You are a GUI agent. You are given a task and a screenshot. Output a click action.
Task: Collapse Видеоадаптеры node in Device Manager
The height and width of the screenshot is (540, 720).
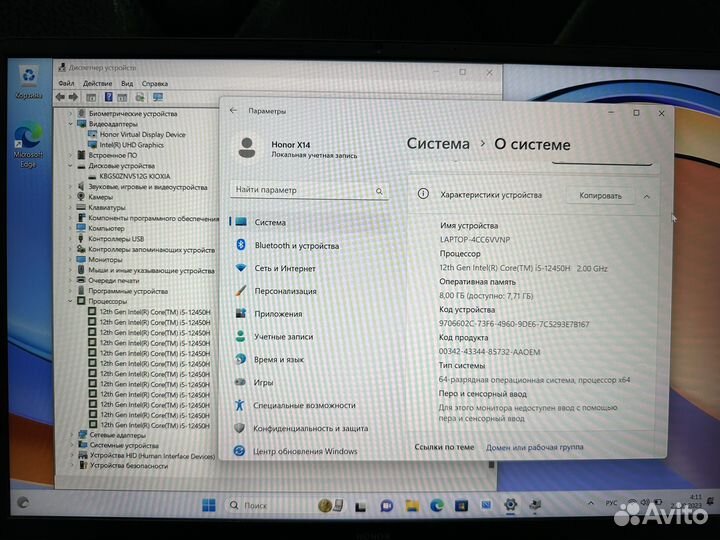point(70,124)
